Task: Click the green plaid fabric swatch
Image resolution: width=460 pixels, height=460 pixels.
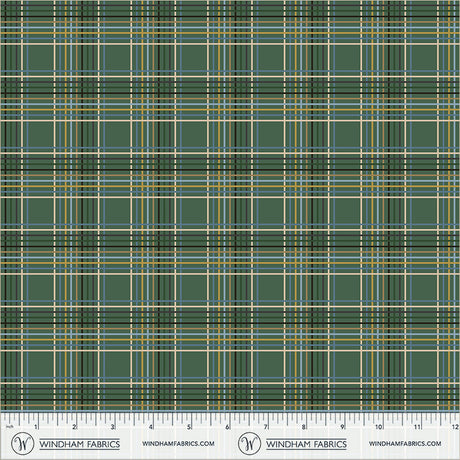Action: coord(230,206)
